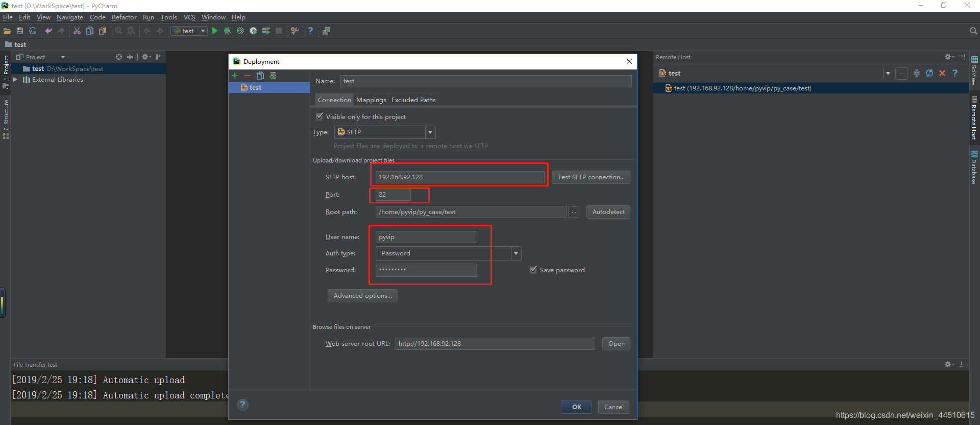Select test server in Deployment list
This screenshot has width=980, height=425.
(x=269, y=88)
